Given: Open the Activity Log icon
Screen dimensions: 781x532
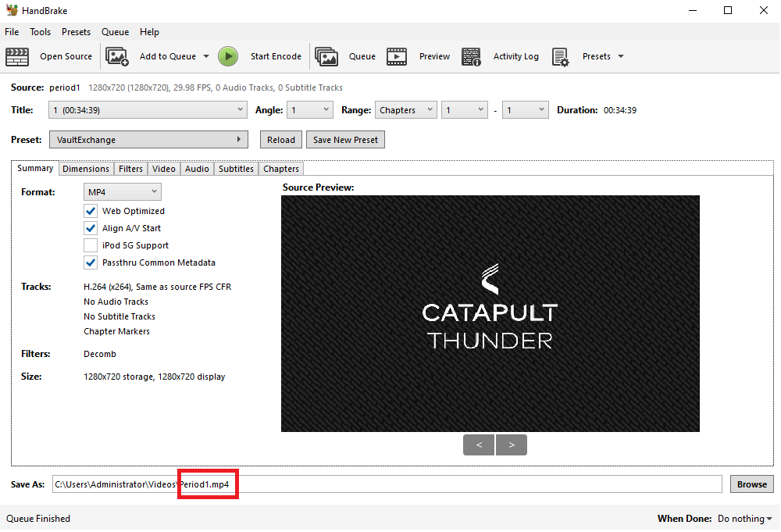Looking at the screenshot, I should point(471,55).
